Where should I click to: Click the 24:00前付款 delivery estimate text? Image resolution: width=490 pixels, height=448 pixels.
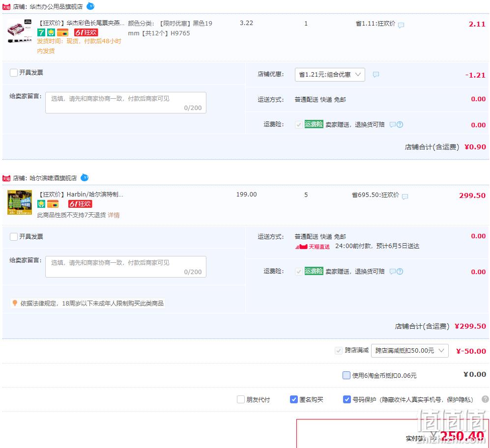pyautogui.click(x=377, y=246)
